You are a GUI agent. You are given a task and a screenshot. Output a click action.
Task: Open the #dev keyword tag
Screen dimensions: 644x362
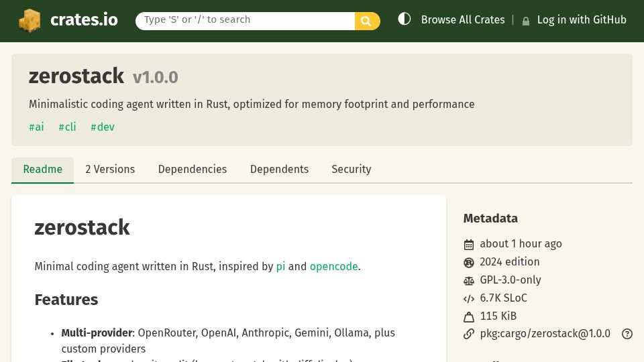[103, 127]
